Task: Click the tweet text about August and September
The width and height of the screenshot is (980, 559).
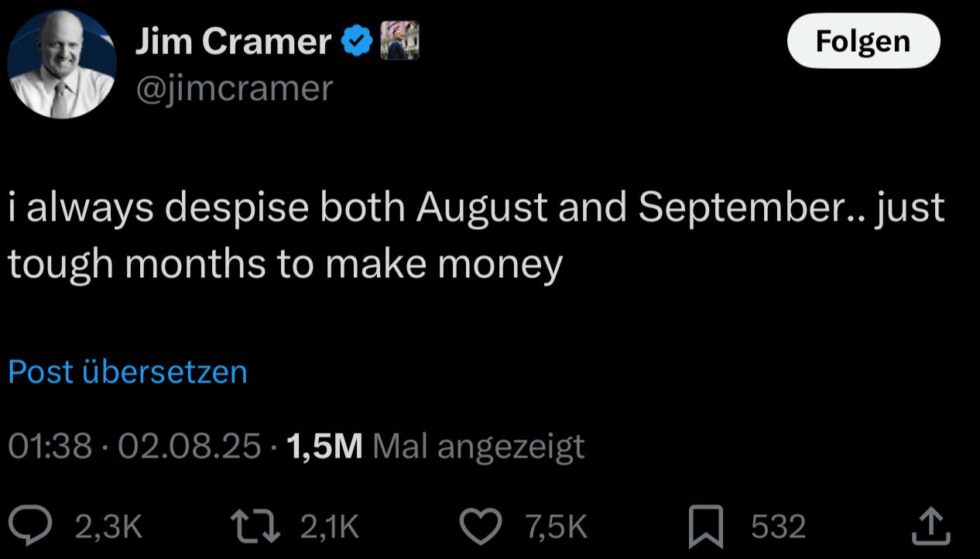Action: click(476, 237)
